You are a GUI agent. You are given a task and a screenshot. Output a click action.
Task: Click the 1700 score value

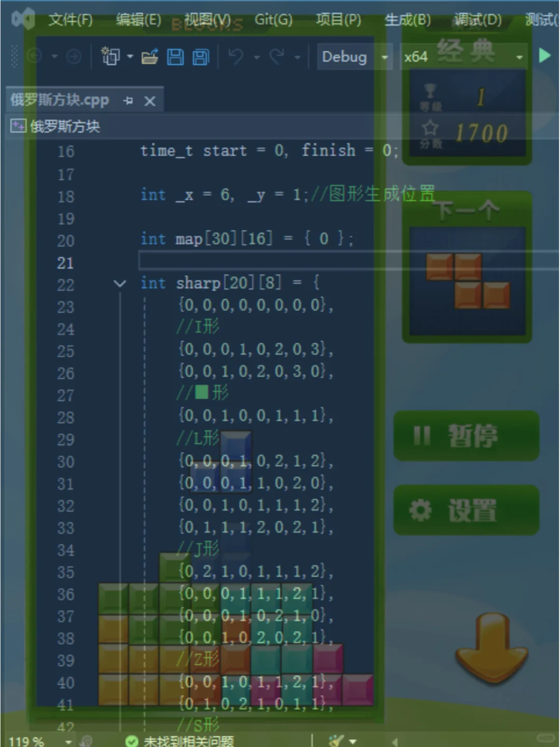(x=482, y=133)
